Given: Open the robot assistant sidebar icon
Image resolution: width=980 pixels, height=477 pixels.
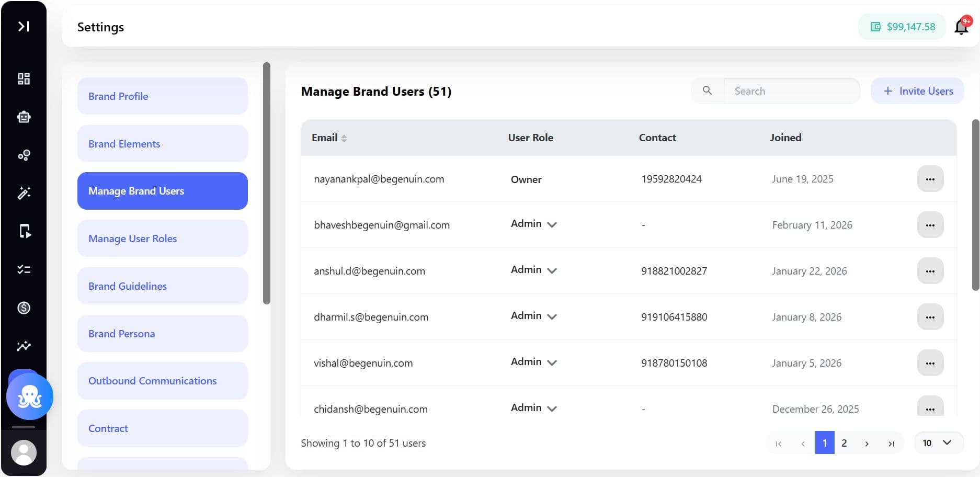Looking at the screenshot, I should coord(24,117).
